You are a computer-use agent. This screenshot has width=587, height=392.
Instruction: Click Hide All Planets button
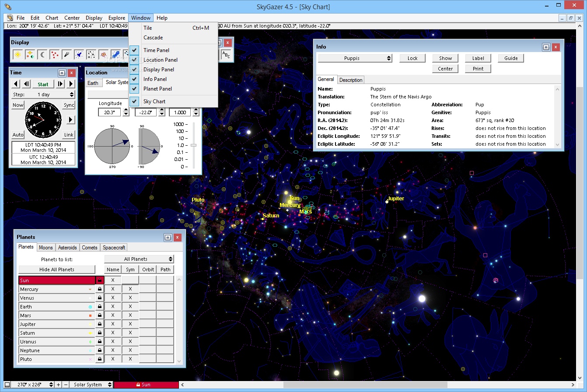pos(57,269)
